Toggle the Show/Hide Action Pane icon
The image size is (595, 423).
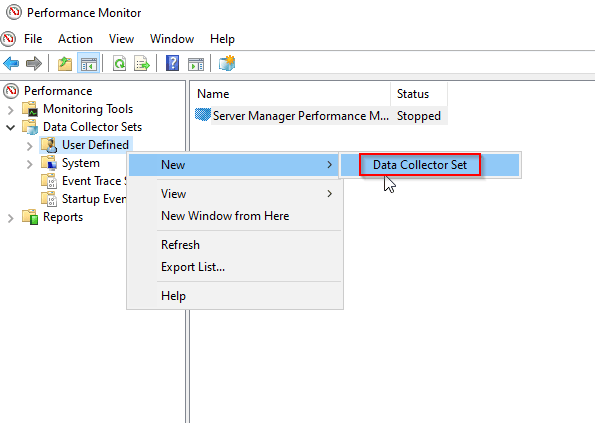[x=196, y=63]
